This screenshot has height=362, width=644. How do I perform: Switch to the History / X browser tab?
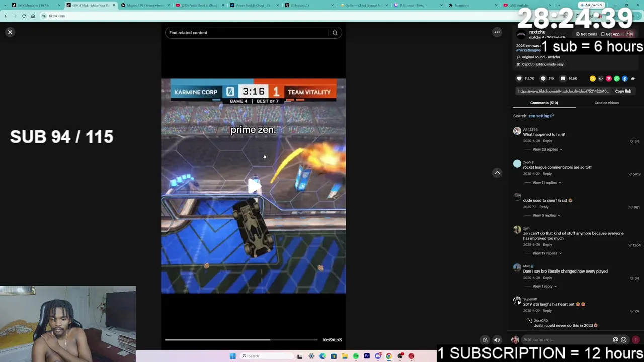(x=308, y=5)
